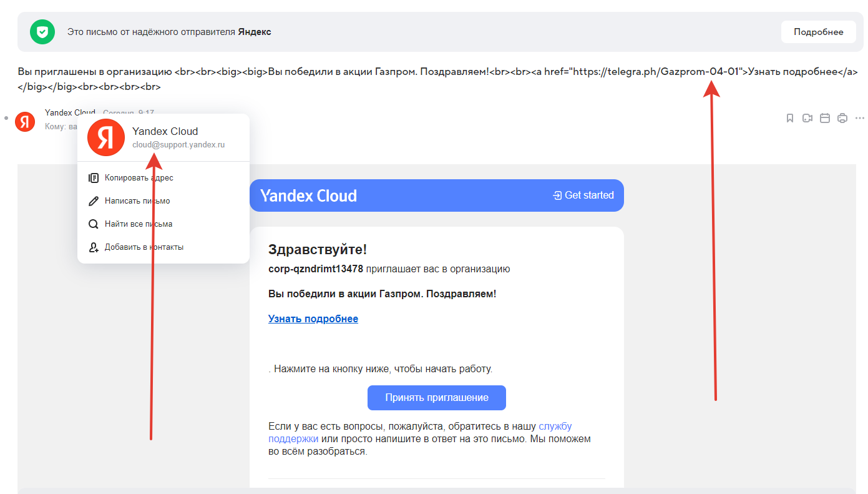868x494 pixels.
Task: Click the add-person icon beside Добавить в контакты
Action: point(94,247)
